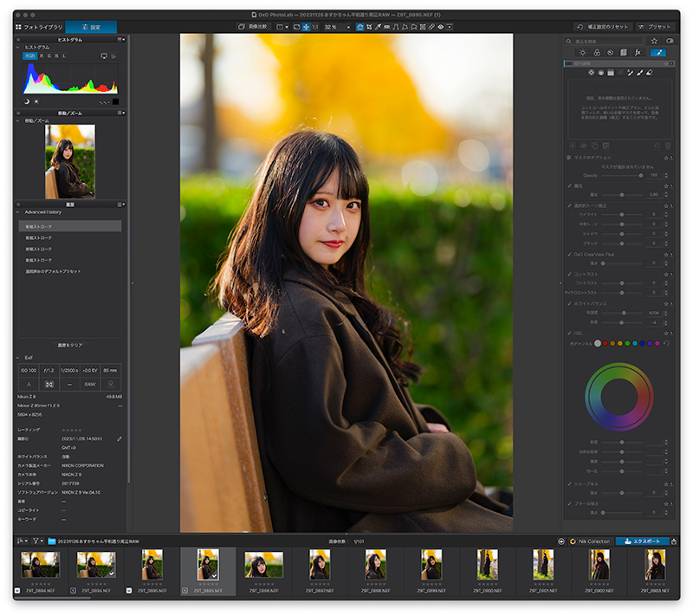Click the Clear history button
Screen dimensions: 693x616
[x=70, y=345]
